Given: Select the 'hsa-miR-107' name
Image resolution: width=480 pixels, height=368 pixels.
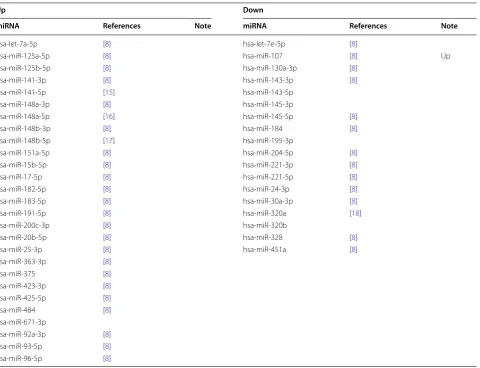Looking at the screenshot, I should (262, 56).
